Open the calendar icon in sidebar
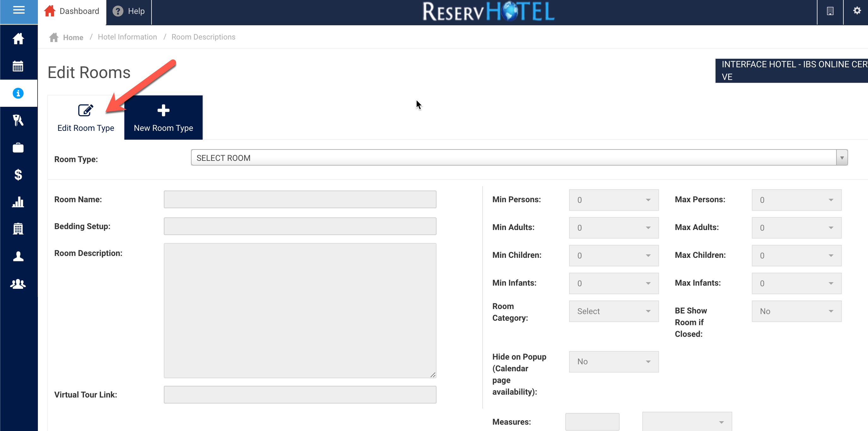868x431 pixels. pyautogui.click(x=18, y=66)
